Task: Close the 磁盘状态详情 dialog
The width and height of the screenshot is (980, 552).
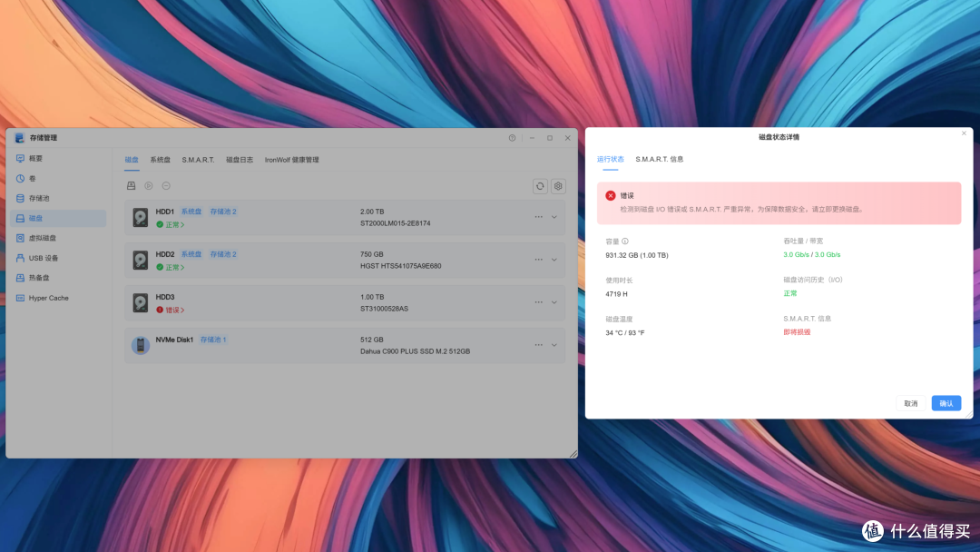Action: (x=964, y=133)
